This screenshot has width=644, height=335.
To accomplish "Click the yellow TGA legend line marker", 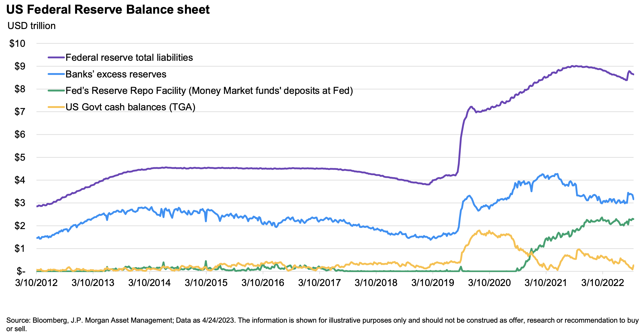I will [56, 107].
